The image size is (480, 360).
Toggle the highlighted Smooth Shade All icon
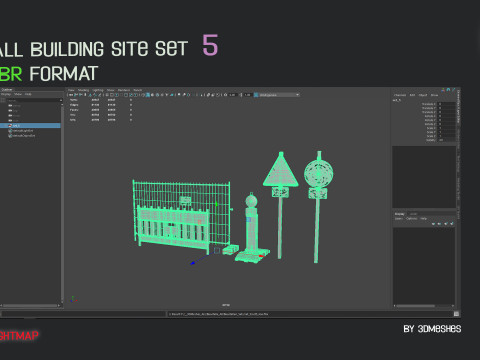click(148, 95)
